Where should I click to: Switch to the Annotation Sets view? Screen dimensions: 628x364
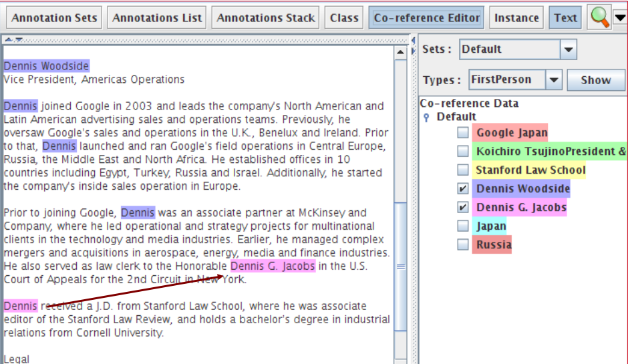54,18
